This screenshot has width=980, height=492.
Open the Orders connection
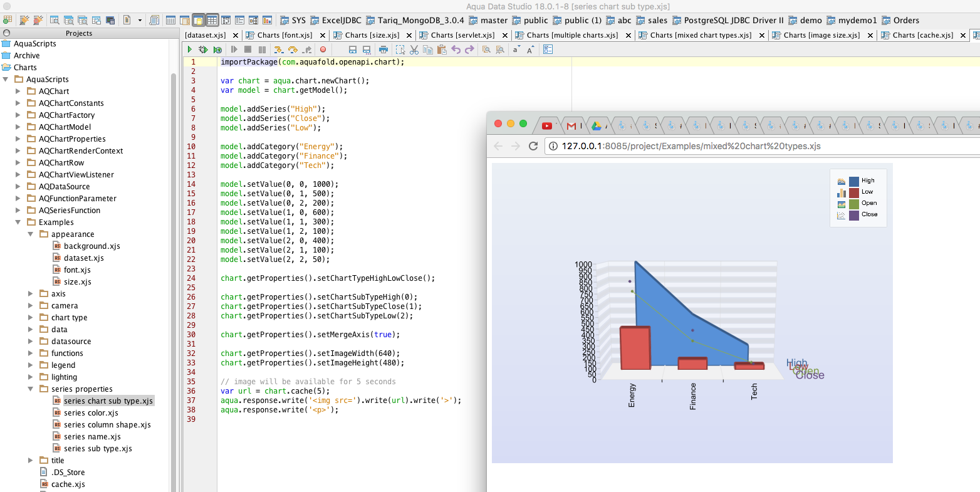pyautogui.click(x=900, y=21)
